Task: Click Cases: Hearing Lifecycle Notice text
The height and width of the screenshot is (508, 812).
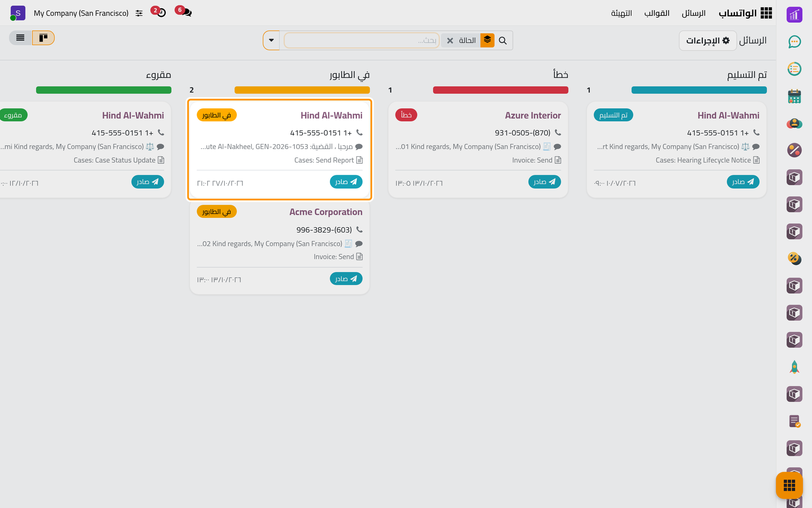Action: click(703, 160)
